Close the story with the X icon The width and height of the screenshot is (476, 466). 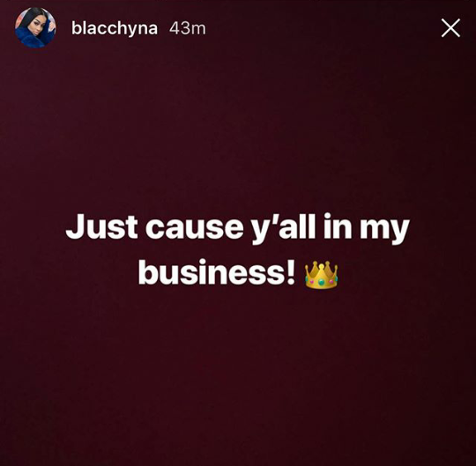point(450,28)
